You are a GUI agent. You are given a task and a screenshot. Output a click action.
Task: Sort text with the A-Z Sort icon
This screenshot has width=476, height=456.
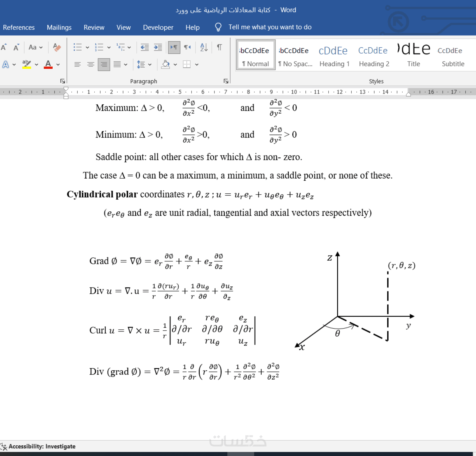tap(204, 47)
